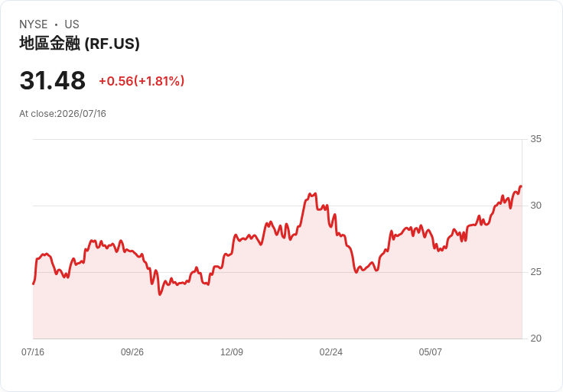The height and width of the screenshot is (392, 563).
Task: Click the 02/24 x-axis date label
Action: point(330,352)
